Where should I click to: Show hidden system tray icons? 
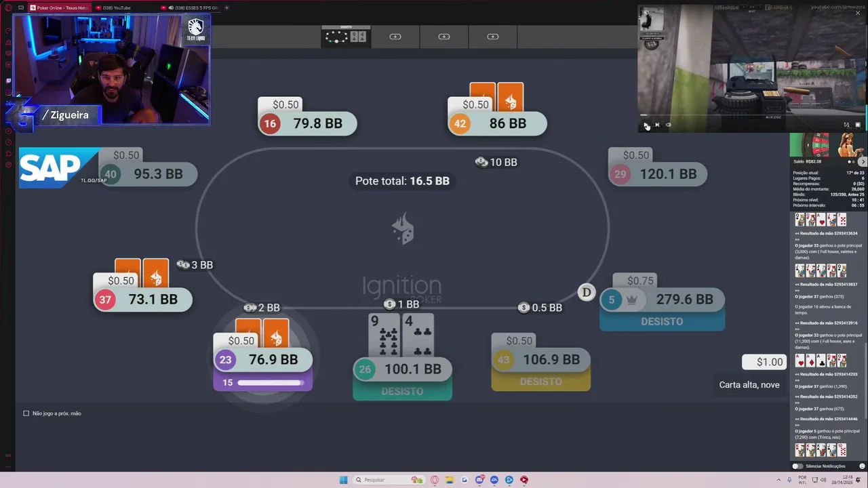pos(780,480)
